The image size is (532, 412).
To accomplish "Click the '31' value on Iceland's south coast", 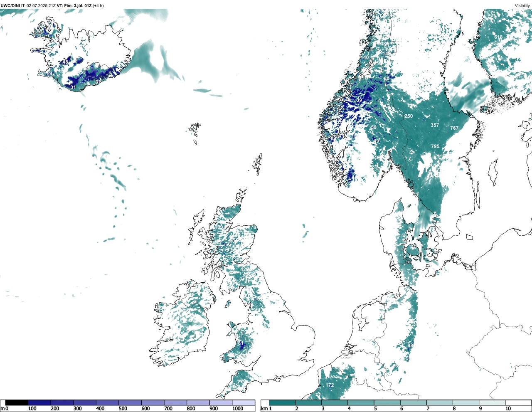I will pos(73,87).
